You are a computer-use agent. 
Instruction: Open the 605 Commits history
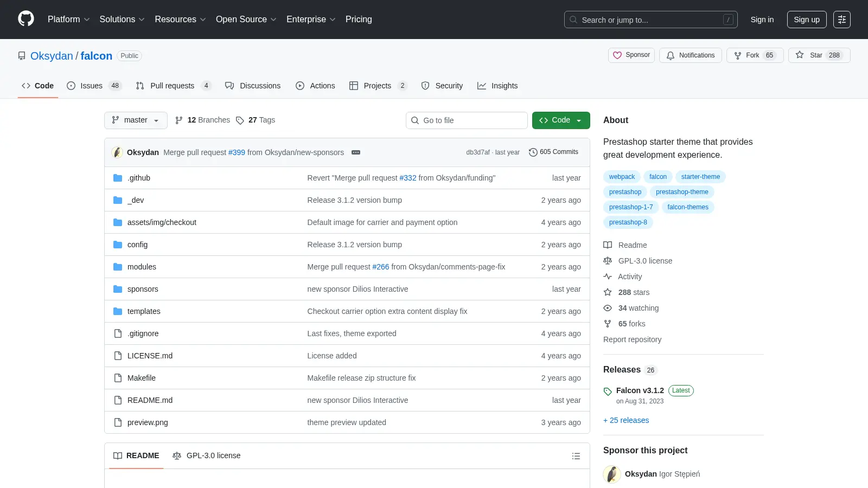click(553, 152)
